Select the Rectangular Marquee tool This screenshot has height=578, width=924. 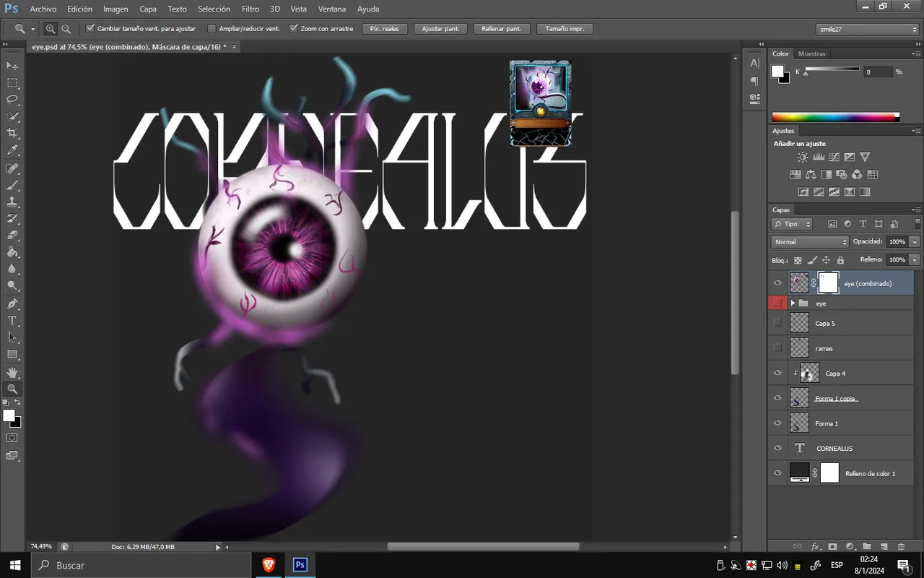[12, 83]
